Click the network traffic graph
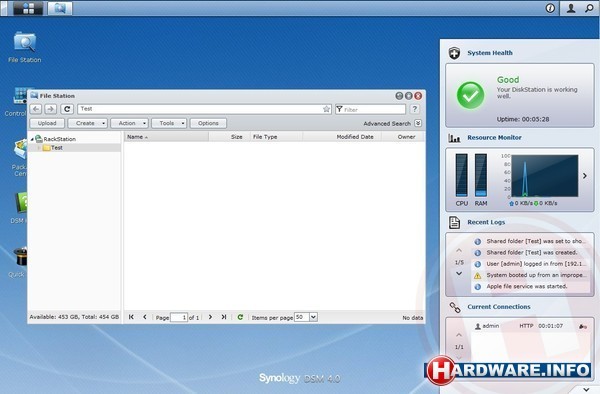Viewport: 600px width, 394px height. point(545,176)
